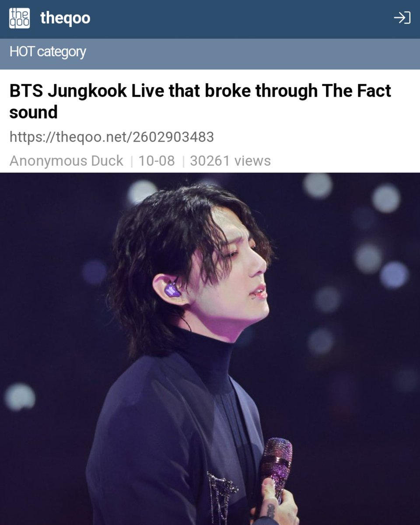This screenshot has height=525, width=420.
Task: Tap 'The Fact' words in the headline
Action: point(356,91)
